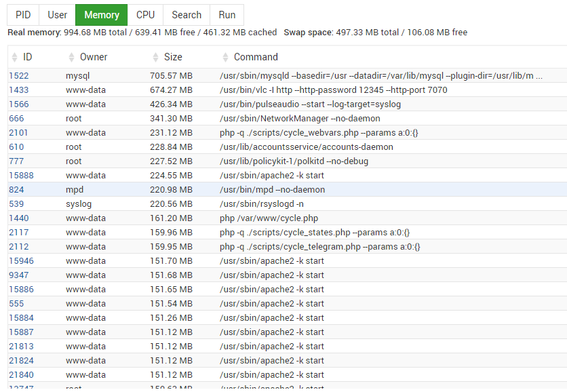567x392 pixels.
Task: Open process 666 NetworkManager details
Action: 16,119
